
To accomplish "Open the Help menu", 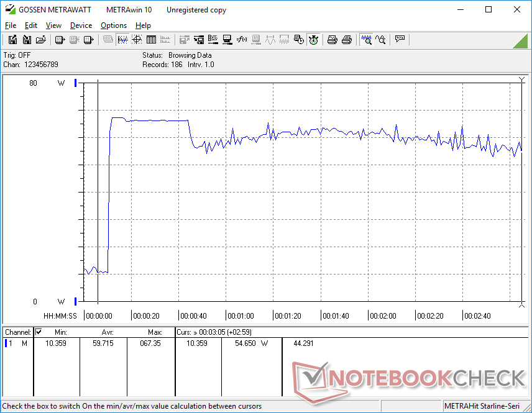I will tap(143, 25).
